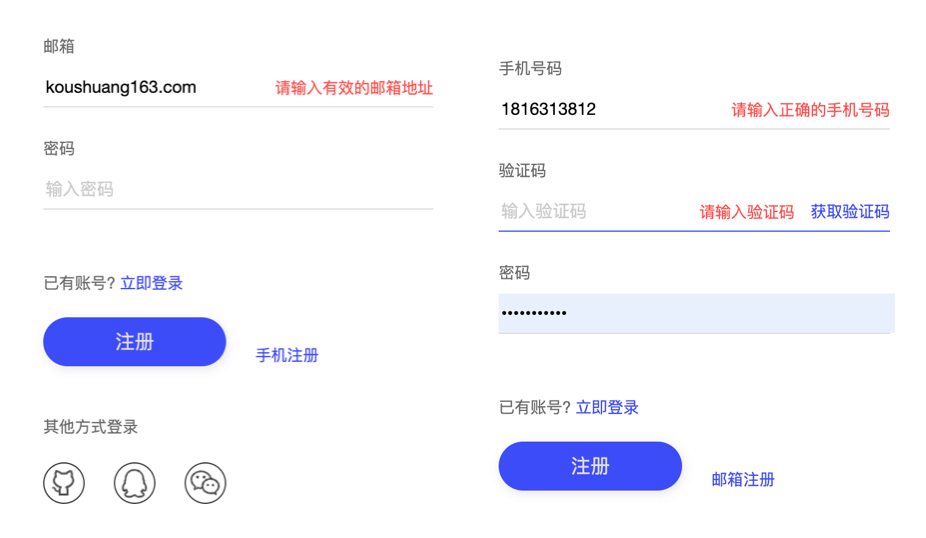Switch to 邮箱注册 email registration
Screen dimensions: 926x538
pos(743,479)
